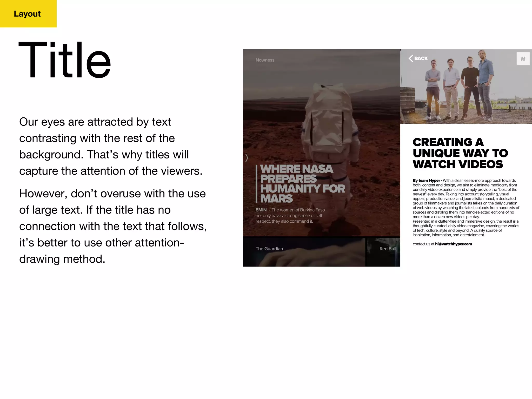
Task: Click the 8MIN duration label
Action: [261, 210]
